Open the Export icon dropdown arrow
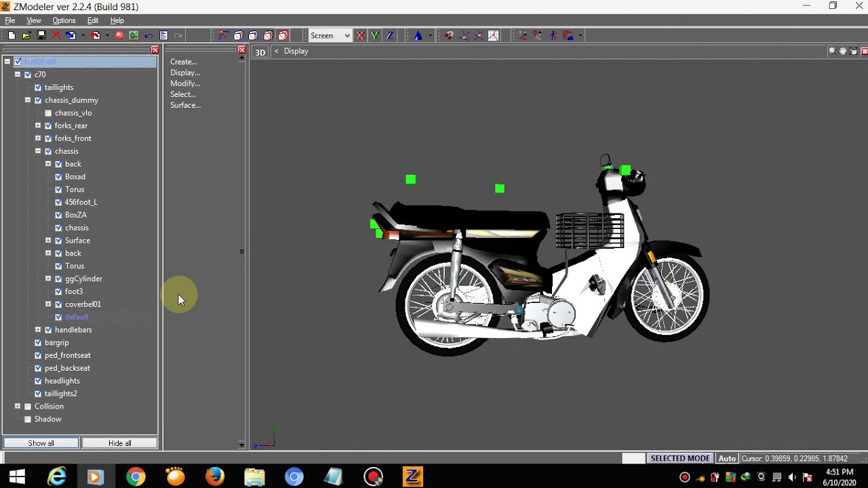868x488 pixels. [107, 35]
